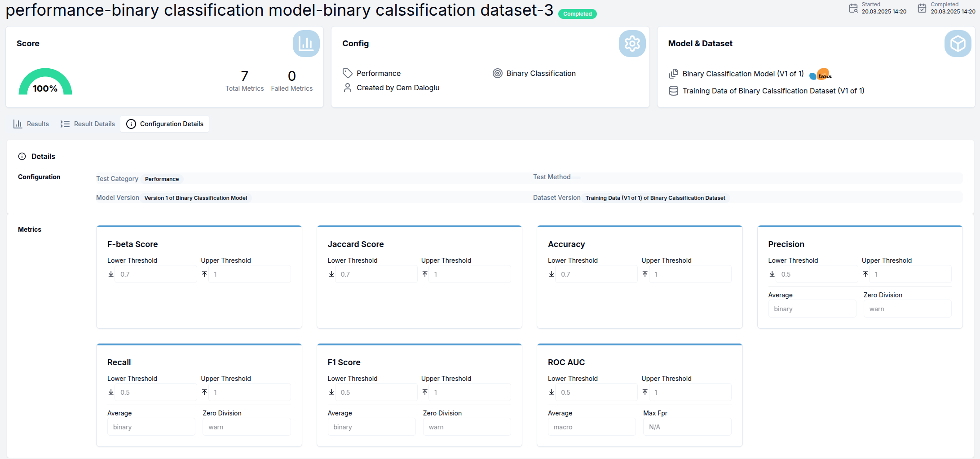Click the Completed status badge
This screenshot has height=459, width=980.
click(x=577, y=13)
